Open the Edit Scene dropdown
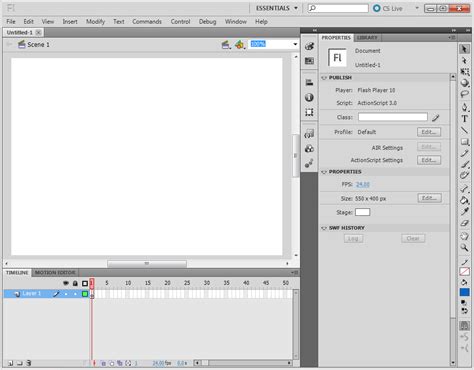This screenshot has width=474, height=370. pyautogui.click(x=226, y=44)
